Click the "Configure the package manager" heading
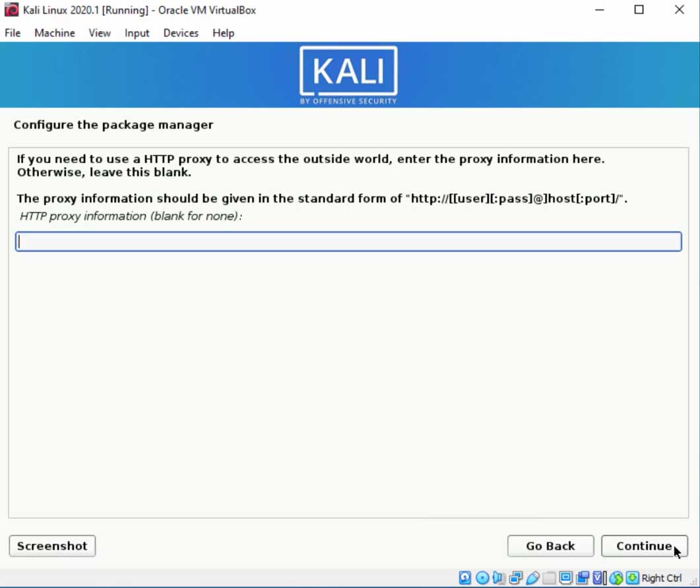Screen dimensions: 700x588 pos(113,125)
